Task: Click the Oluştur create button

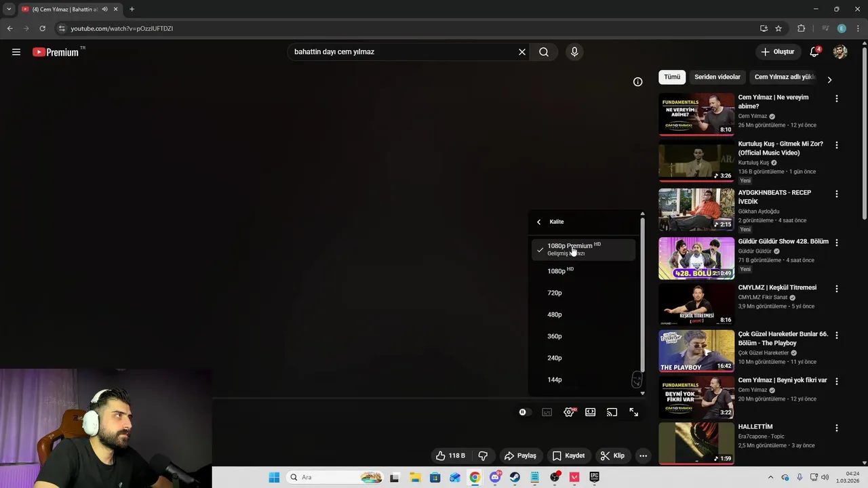Action: [x=777, y=52]
